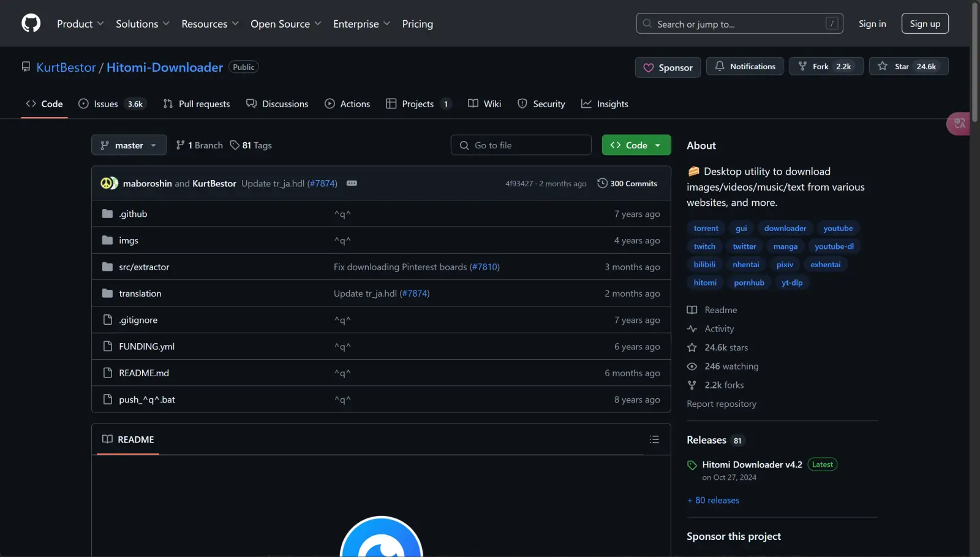The height and width of the screenshot is (557, 980).
Task: Open the imgs folder
Action: [129, 240]
